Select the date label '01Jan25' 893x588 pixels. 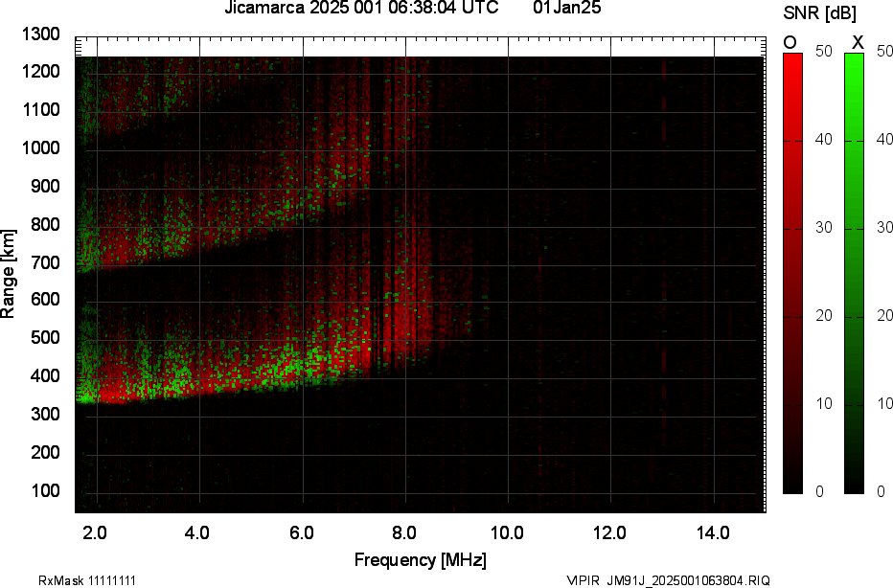(566, 8)
